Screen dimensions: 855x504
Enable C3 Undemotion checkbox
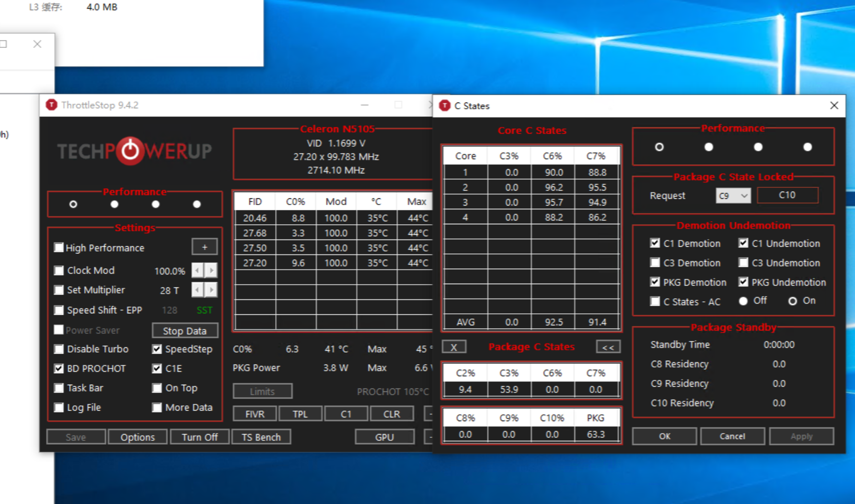pos(743,263)
